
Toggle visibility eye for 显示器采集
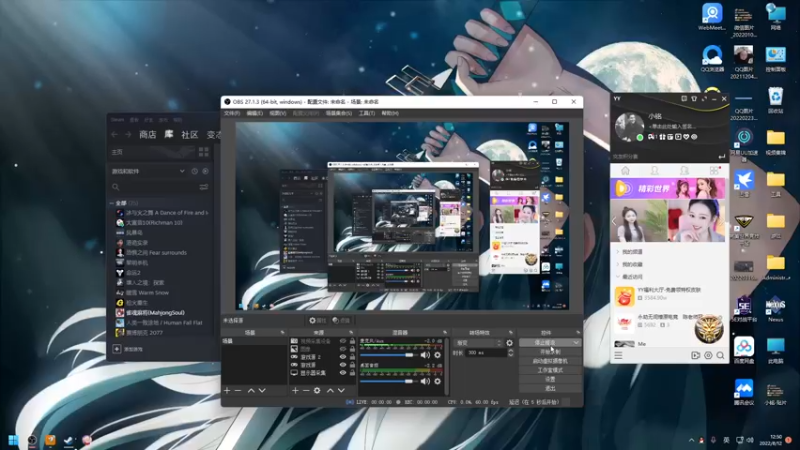[x=343, y=373]
